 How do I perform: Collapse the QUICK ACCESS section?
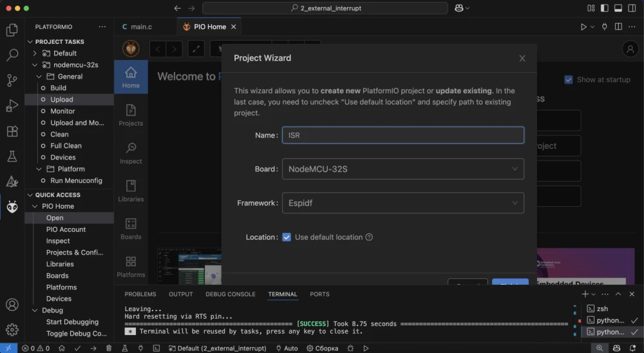30,195
